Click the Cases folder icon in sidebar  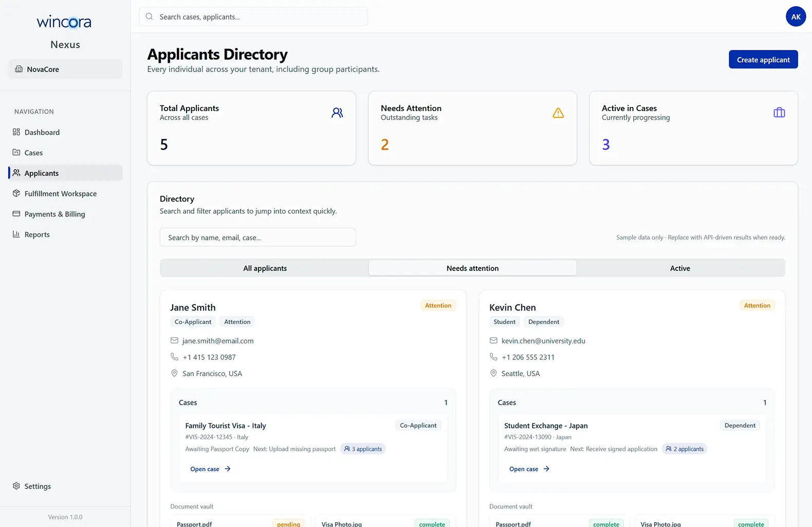pyautogui.click(x=16, y=152)
